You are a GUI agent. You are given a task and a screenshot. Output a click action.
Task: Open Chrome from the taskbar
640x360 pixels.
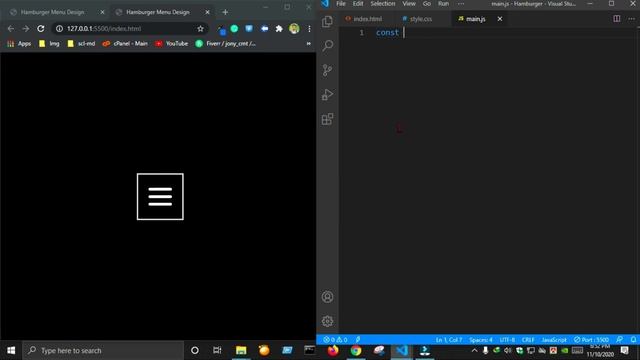(356, 350)
